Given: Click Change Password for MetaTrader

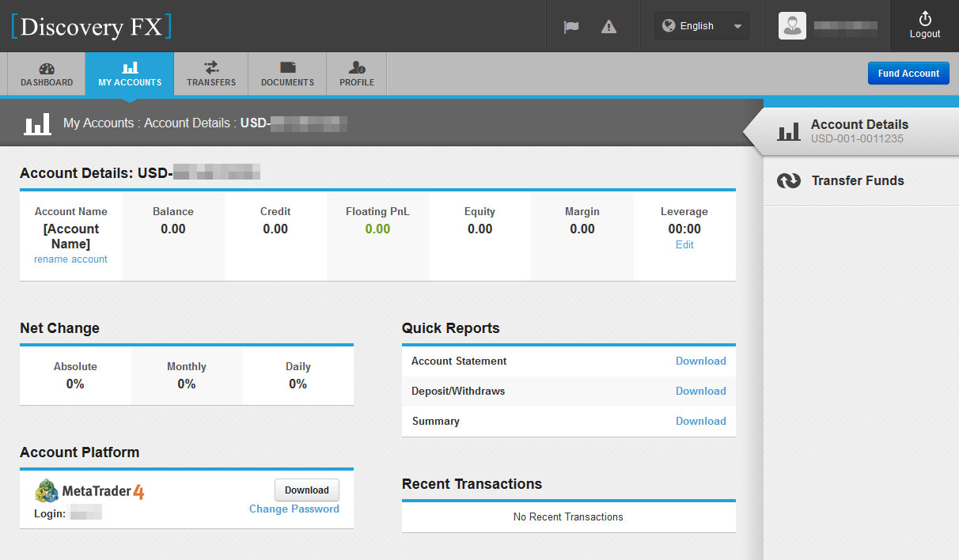Looking at the screenshot, I should click(x=294, y=509).
